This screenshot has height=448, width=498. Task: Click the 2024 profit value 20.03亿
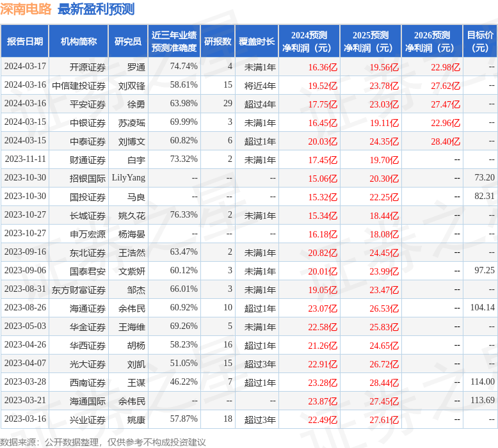[x=323, y=141]
